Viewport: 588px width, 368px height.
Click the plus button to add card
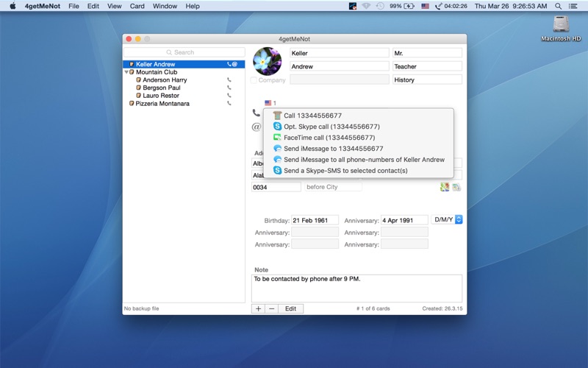[259, 308]
